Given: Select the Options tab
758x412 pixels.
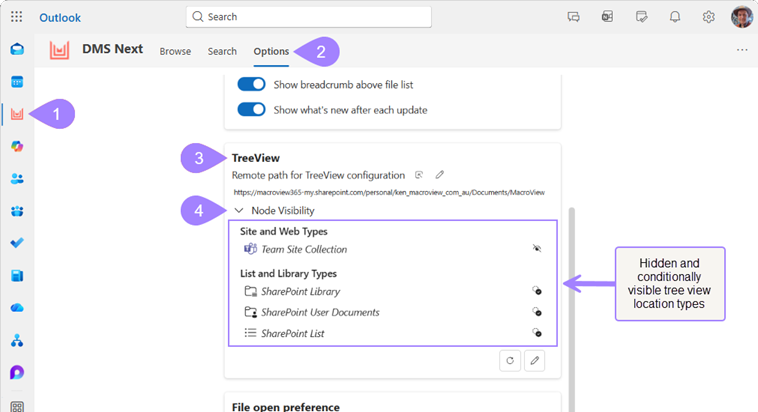Looking at the screenshot, I should pyautogui.click(x=271, y=51).
